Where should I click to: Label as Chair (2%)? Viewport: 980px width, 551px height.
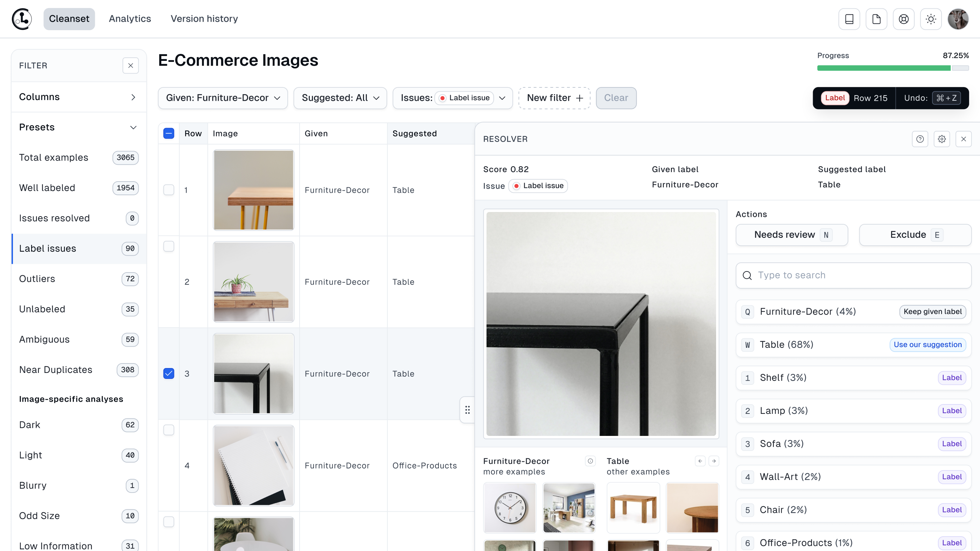pos(853,510)
